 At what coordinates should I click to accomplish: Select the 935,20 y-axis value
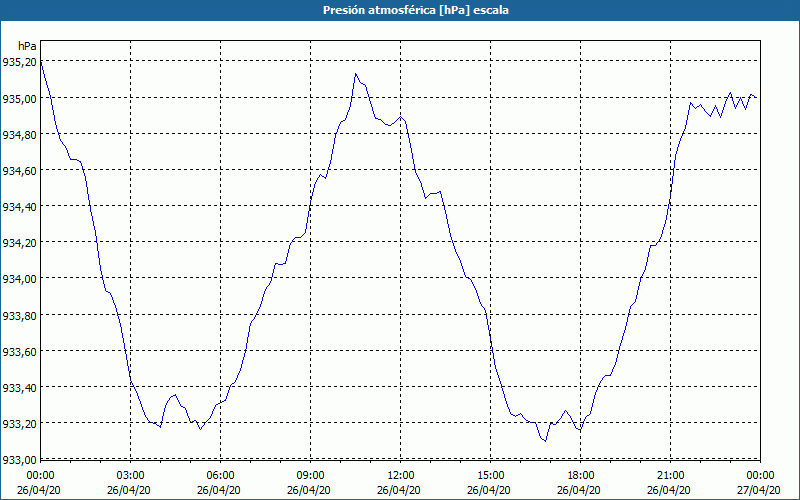[20, 62]
